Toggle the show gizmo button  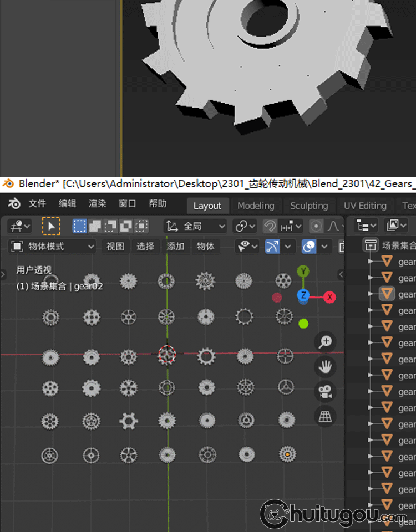pos(272,246)
